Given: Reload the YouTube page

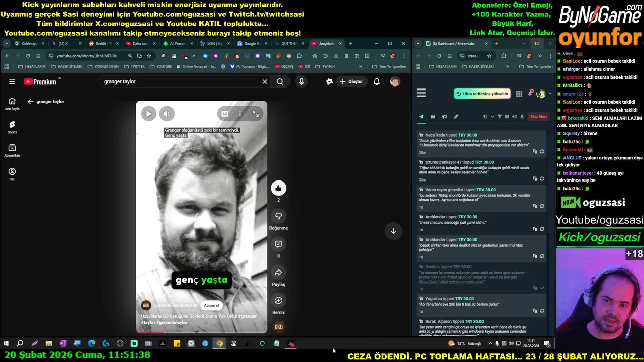Looking at the screenshot, I should 28,56.
